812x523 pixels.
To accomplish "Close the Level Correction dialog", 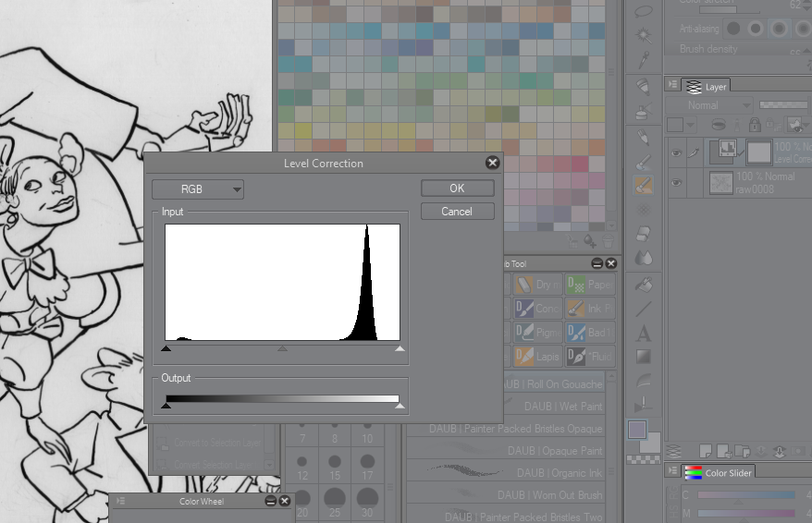I will click(493, 163).
